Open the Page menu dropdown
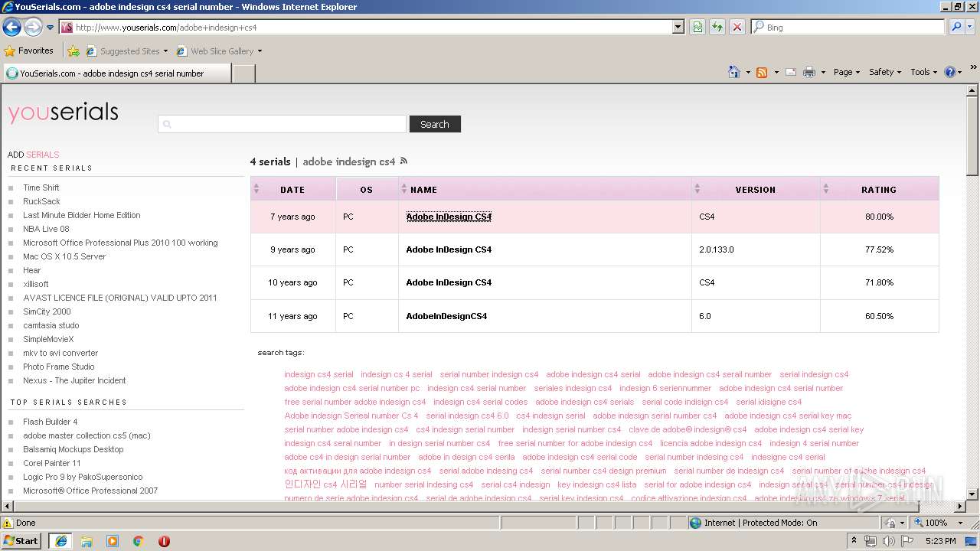Image resolution: width=980 pixels, height=551 pixels. tap(847, 72)
